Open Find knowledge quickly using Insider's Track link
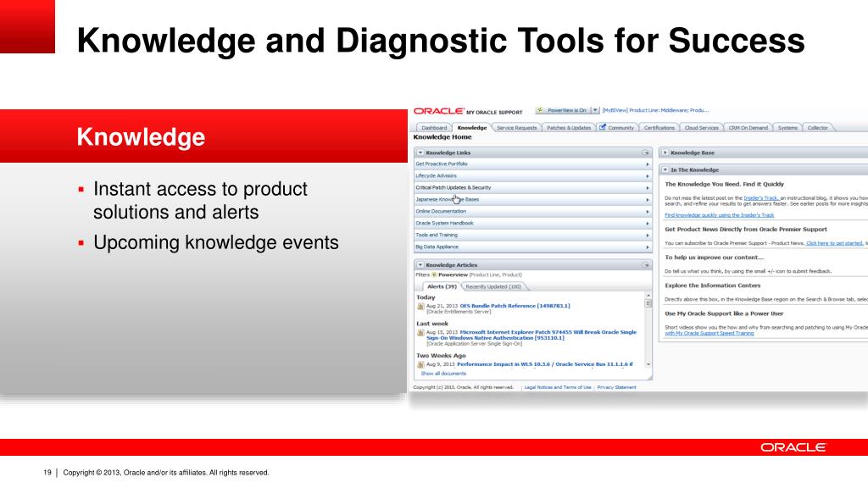The width and height of the screenshot is (868, 488). [720, 214]
